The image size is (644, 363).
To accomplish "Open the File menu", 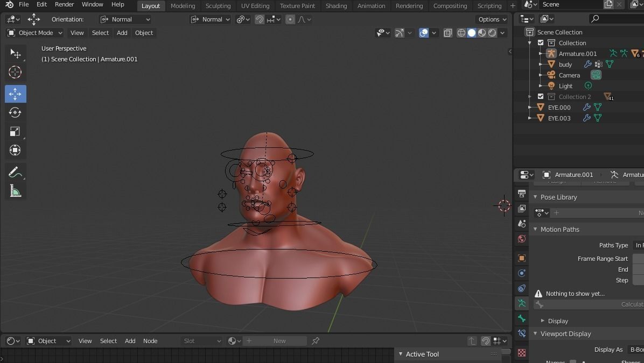I will click(24, 4).
